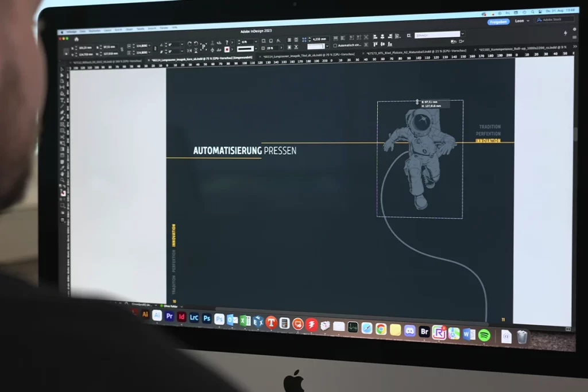Click the Spotlight search icon in the menu bar
This screenshot has width=588, height=392.
pos(532,13)
